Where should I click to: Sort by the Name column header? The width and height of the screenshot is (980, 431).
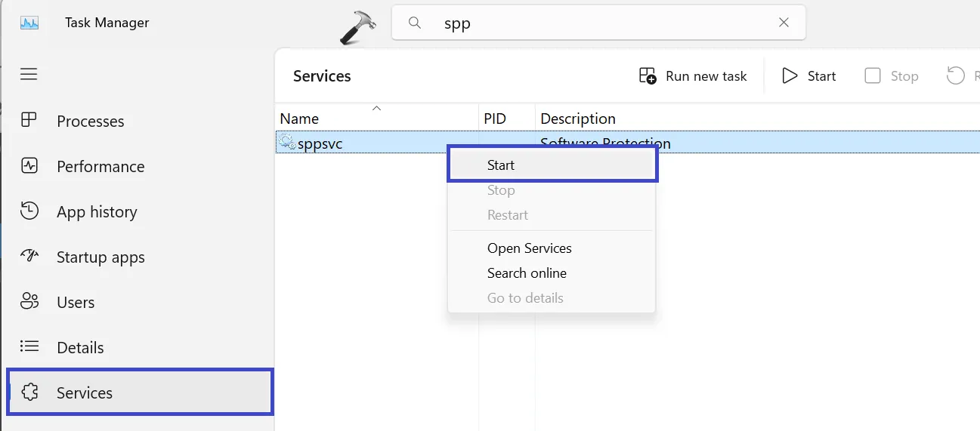(299, 119)
